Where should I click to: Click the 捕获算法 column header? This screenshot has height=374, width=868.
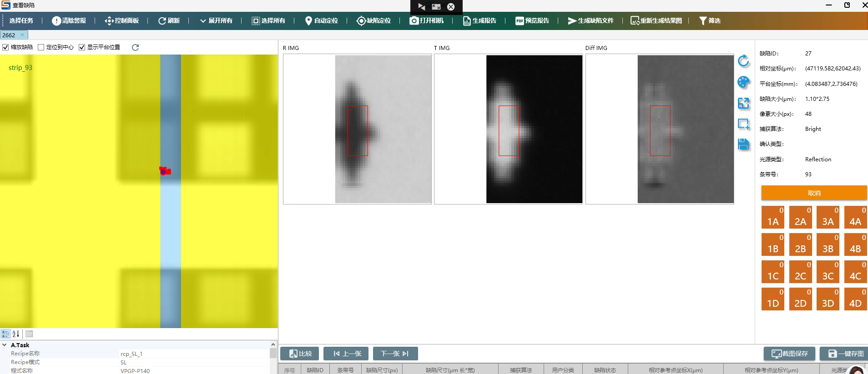pyautogui.click(x=520, y=370)
